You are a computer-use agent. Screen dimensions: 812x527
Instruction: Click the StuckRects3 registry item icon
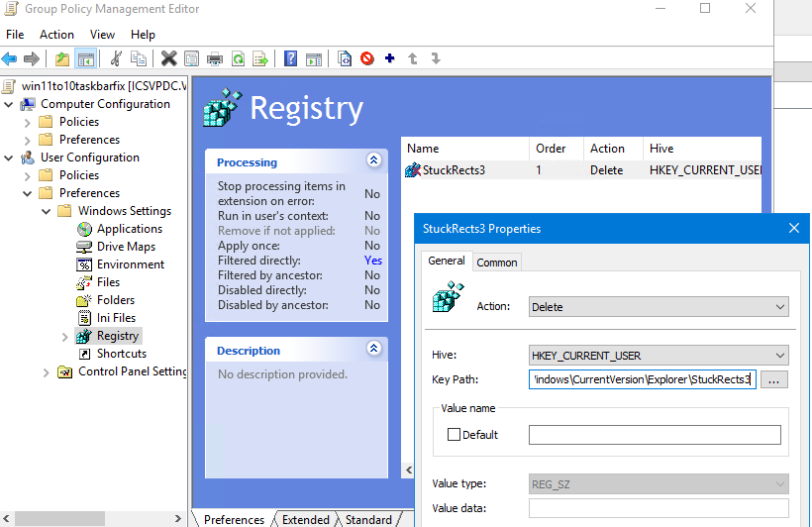pos(413,170)
